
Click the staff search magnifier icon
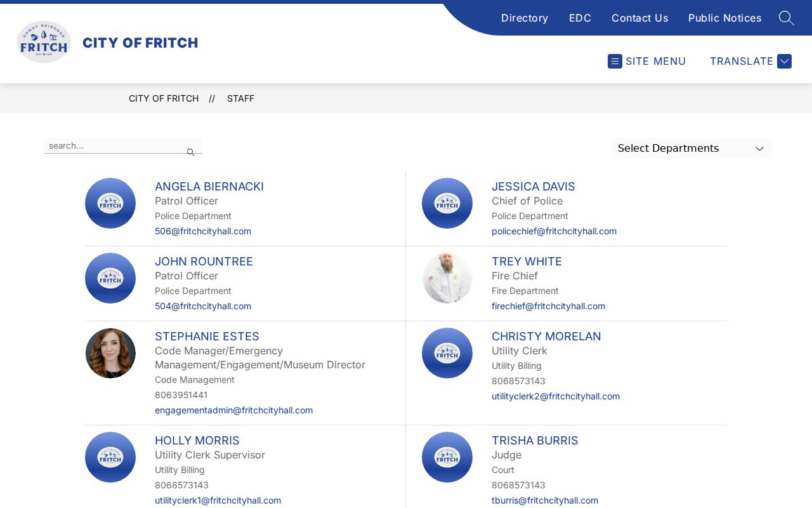(190, 152)
